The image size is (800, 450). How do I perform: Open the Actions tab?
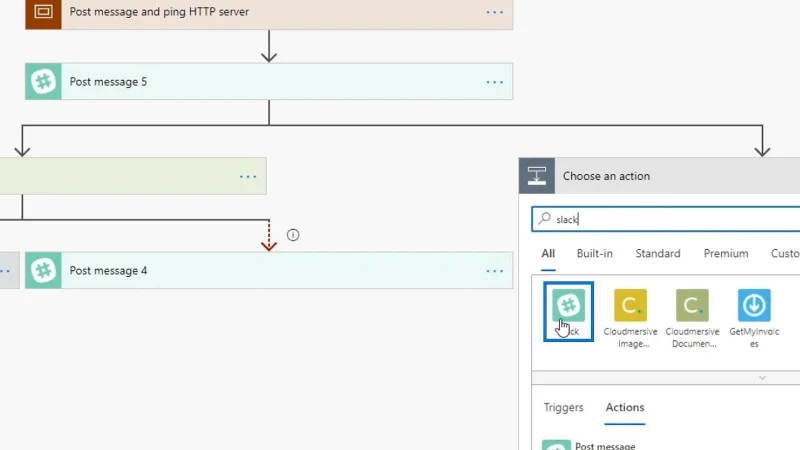(624, 407)
